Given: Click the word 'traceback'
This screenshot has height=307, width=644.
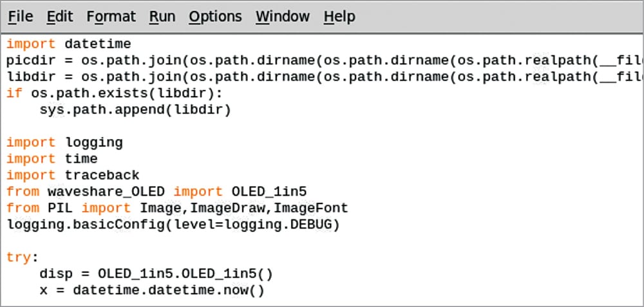Looking at the screenshot, I should coord(102,175).
